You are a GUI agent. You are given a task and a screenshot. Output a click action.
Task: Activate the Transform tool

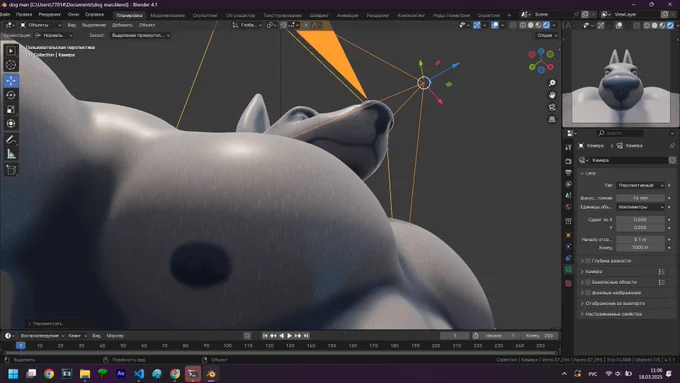tap(11, 124)
